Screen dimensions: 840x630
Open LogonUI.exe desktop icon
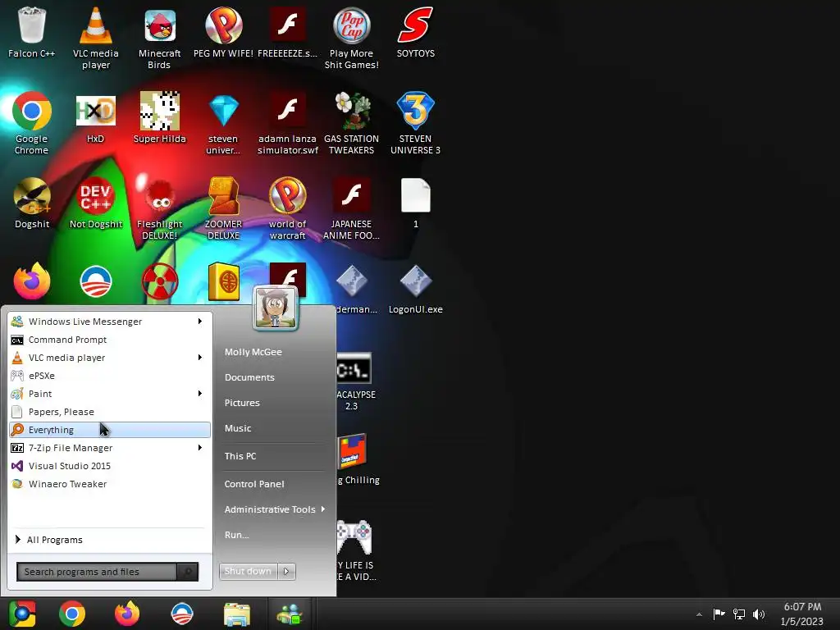tap(416, 290)
